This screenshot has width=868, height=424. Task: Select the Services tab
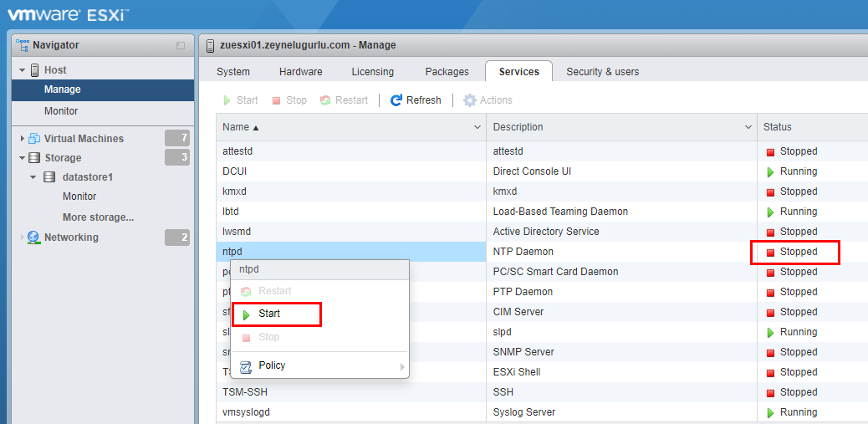point(518,71)
